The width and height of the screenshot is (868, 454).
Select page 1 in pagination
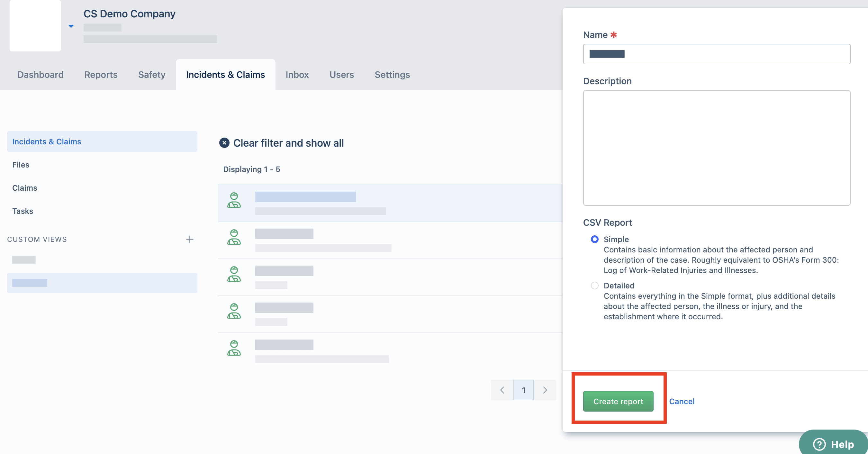click(524, 390)
